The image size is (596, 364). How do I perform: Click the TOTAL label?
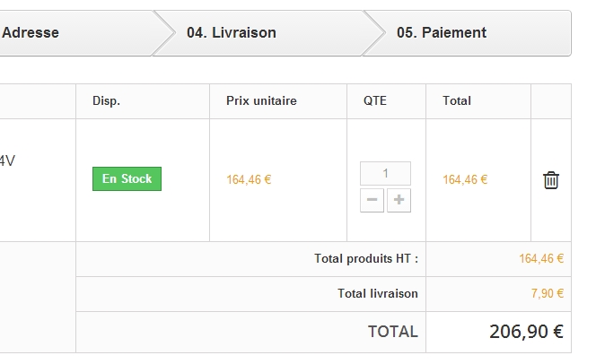(393, 332)
